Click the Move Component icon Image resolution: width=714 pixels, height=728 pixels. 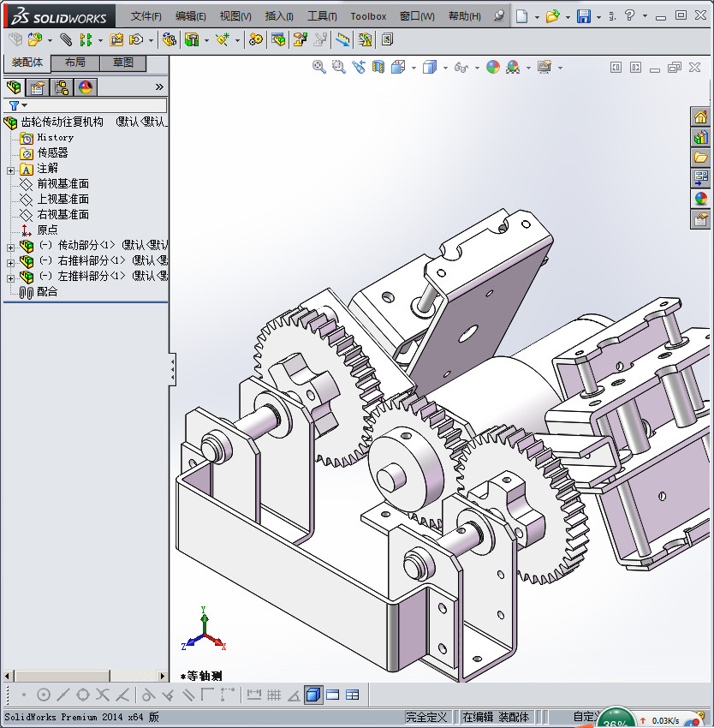[136, 40]
